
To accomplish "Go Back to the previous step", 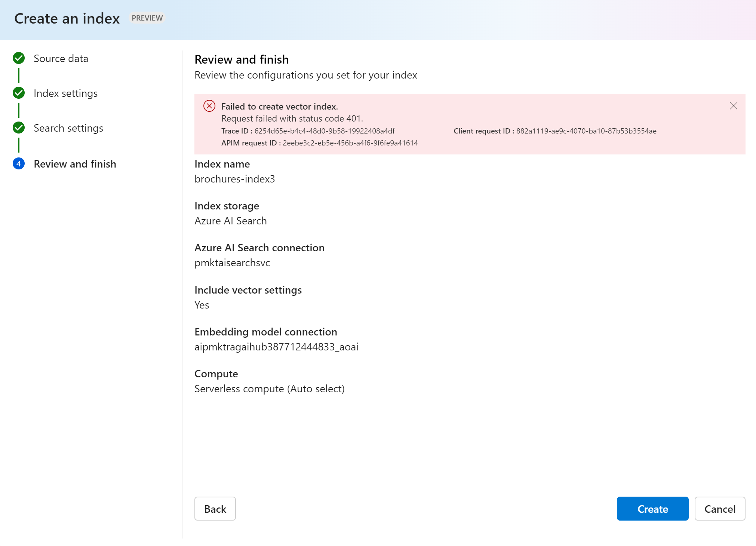I will point(215,509).
